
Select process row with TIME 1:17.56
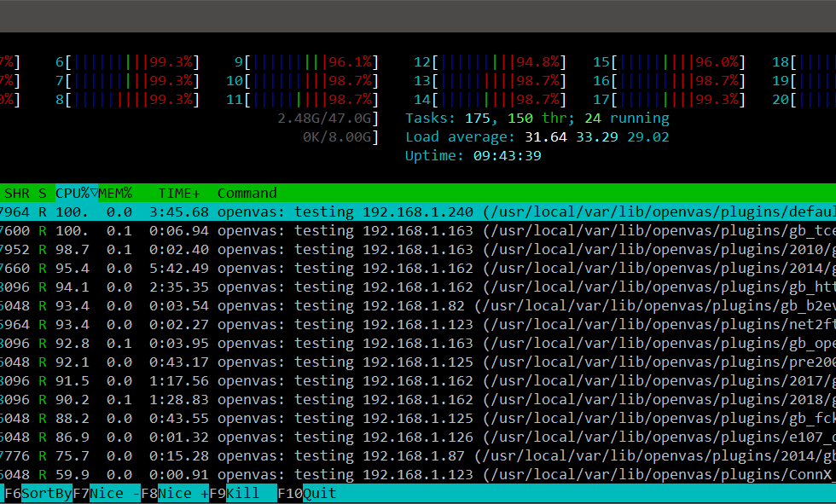click(x=418, y=381)
